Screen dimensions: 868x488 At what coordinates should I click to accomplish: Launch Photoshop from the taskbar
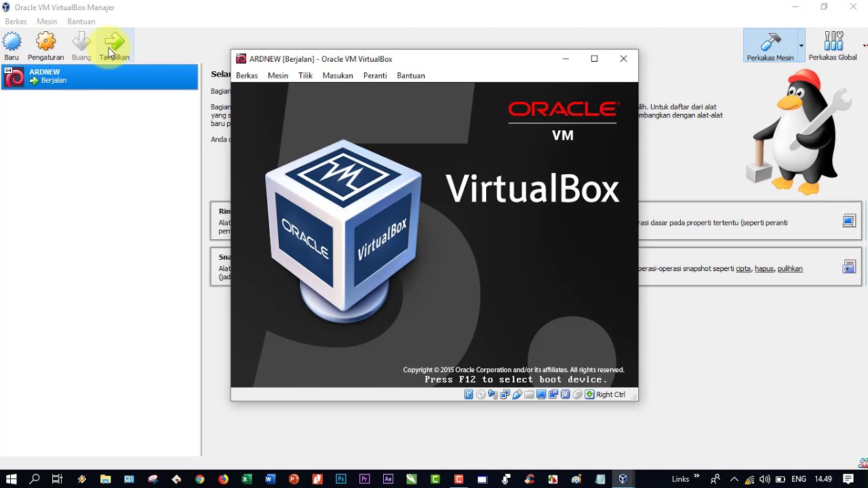point(341,479)
